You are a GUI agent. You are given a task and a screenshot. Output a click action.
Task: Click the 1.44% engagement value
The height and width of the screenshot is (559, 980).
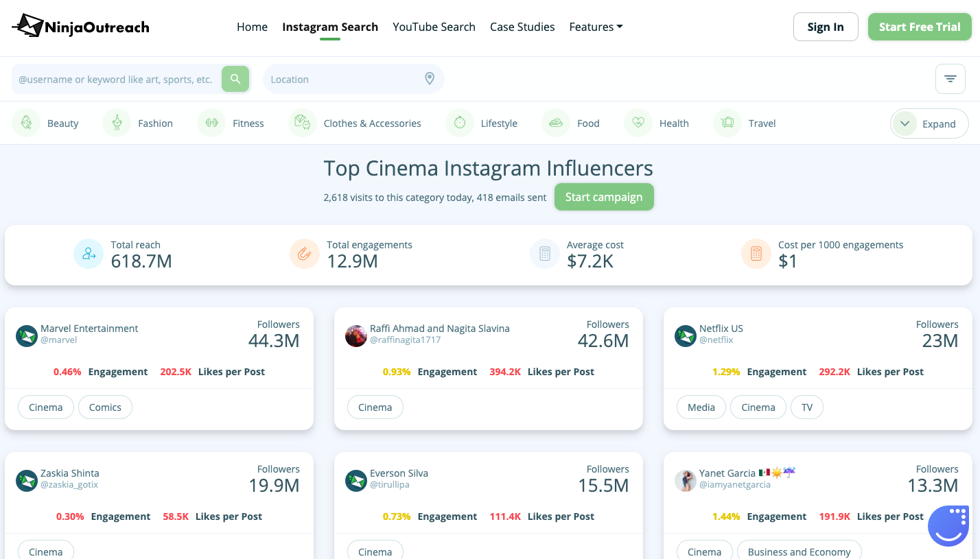726,516
